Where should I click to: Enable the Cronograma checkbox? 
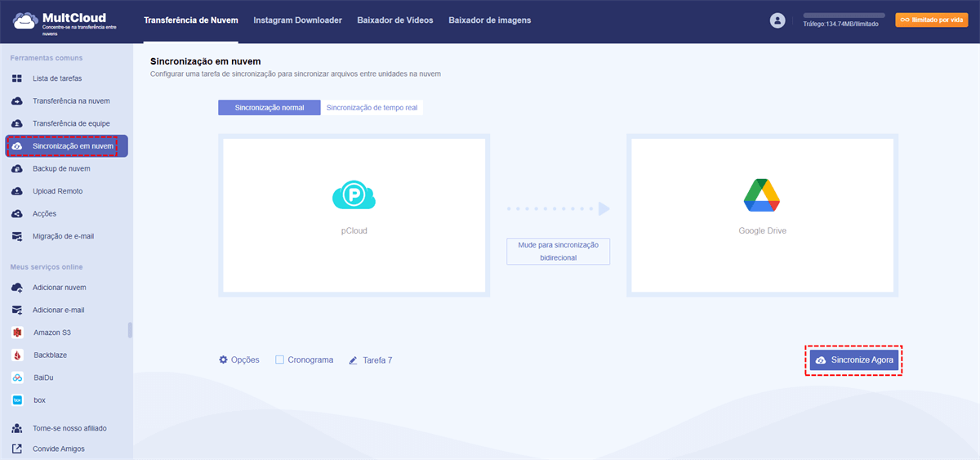(279, 360)
